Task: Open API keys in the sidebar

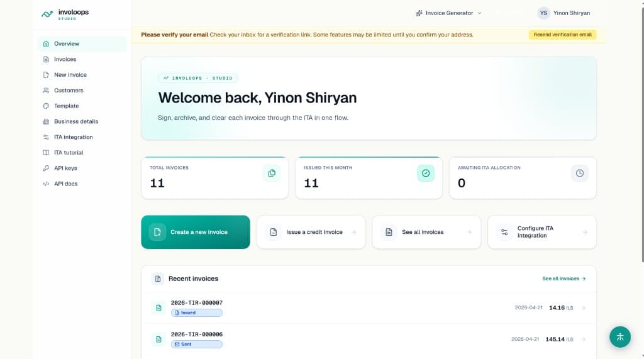Action: (82, 168)
